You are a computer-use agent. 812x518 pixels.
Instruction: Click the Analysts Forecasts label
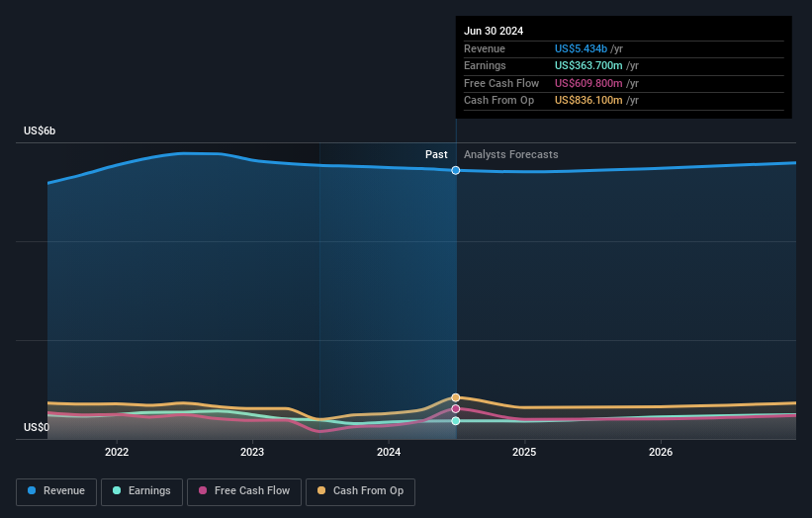pyautogui.click(x=511, y=154)
